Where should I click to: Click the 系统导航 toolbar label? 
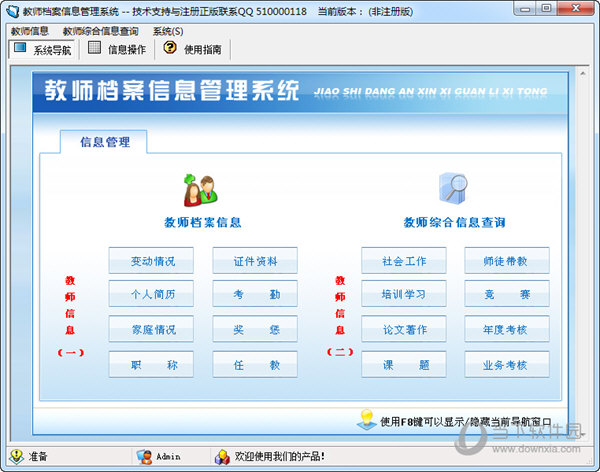(52, 50)
